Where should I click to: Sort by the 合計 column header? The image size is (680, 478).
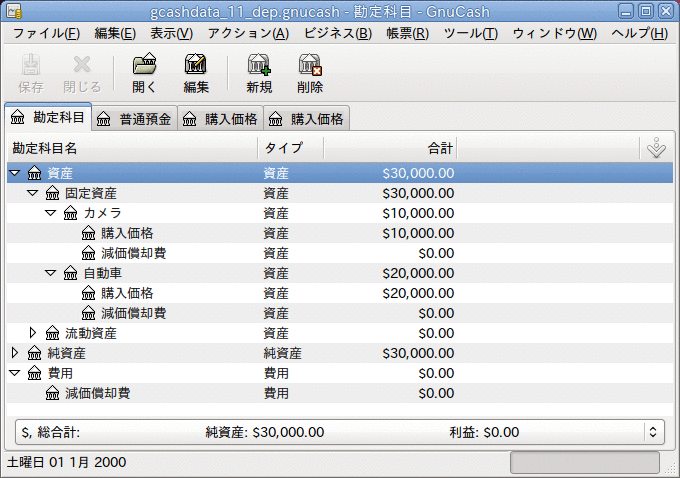tap(390, 148)
